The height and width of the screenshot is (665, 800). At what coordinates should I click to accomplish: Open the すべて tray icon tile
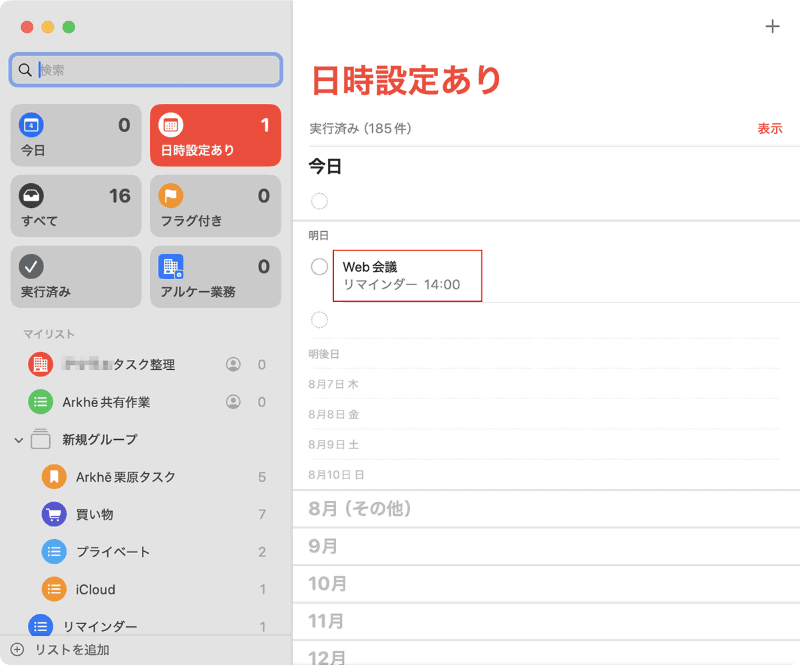point(76,206)
